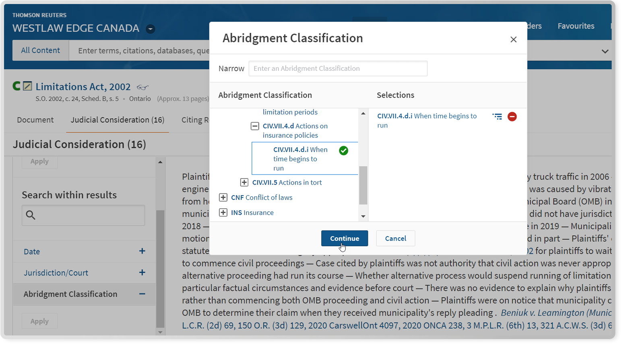644x362 pixels.
Task: Open Limitations Act, 2002 title link
Action: [x=83, y=86]
